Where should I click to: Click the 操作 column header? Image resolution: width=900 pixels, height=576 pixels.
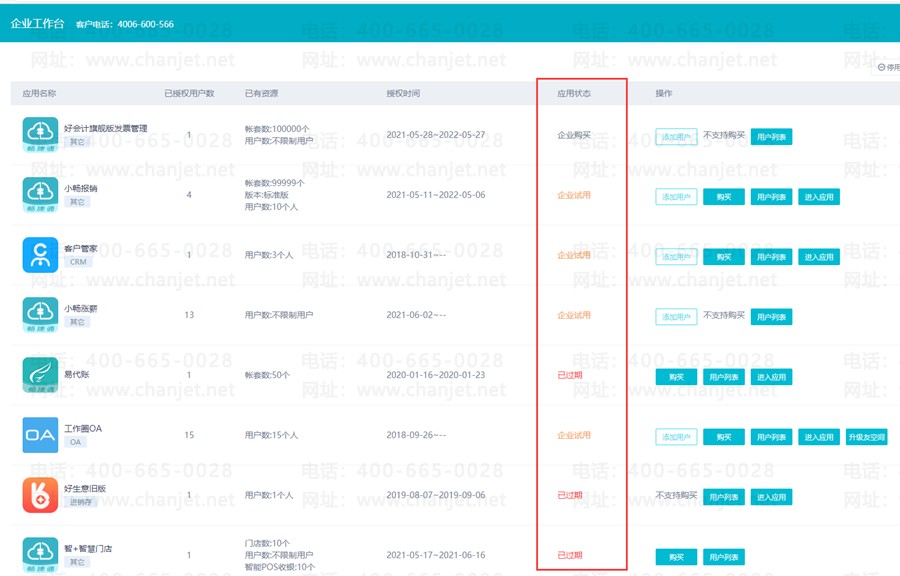tap(664, 93)
